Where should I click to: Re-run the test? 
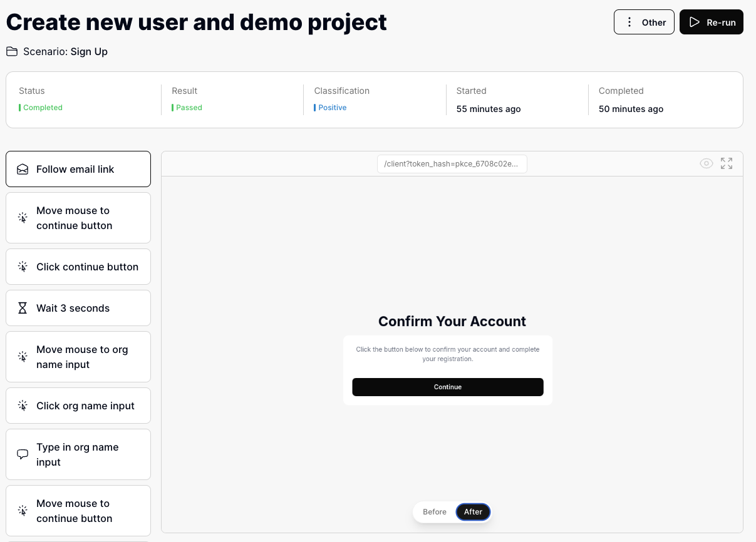[712, 22]
